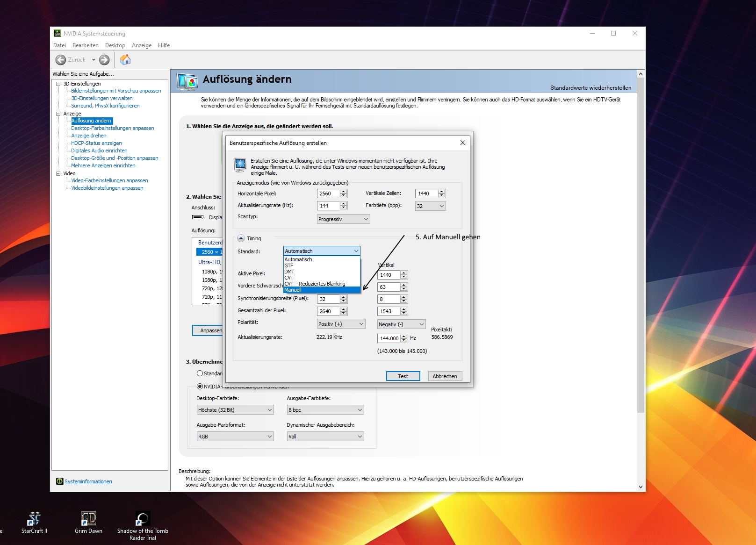The image size is (756, 545).
Task: Click the Abbrechen button
Action: click(x=445, y=376)
